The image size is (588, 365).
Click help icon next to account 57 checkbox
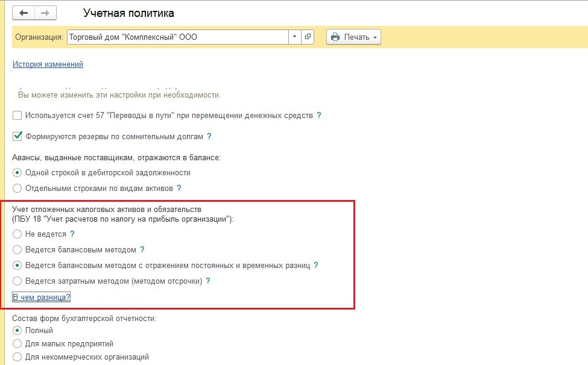(x=319, y=115)
